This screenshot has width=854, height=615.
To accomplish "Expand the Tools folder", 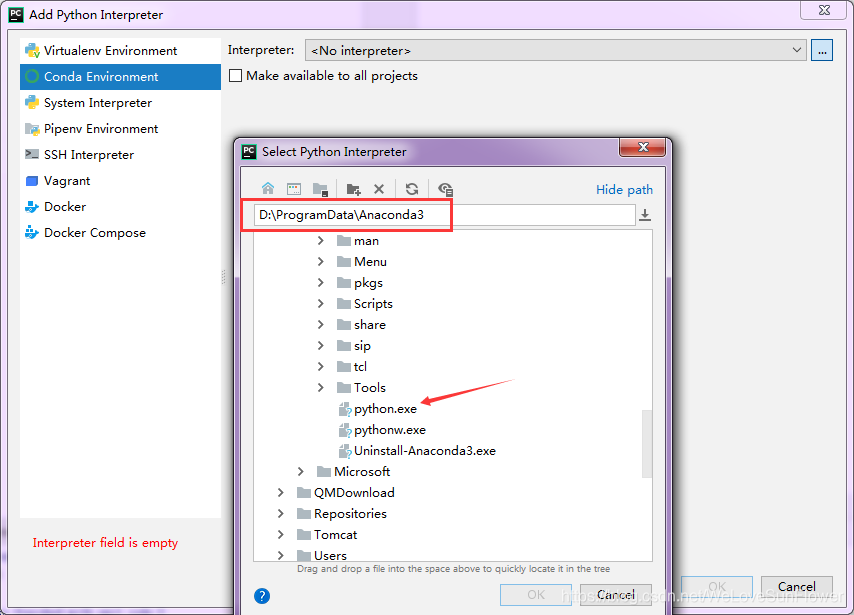I will click(x=321, y=387).
